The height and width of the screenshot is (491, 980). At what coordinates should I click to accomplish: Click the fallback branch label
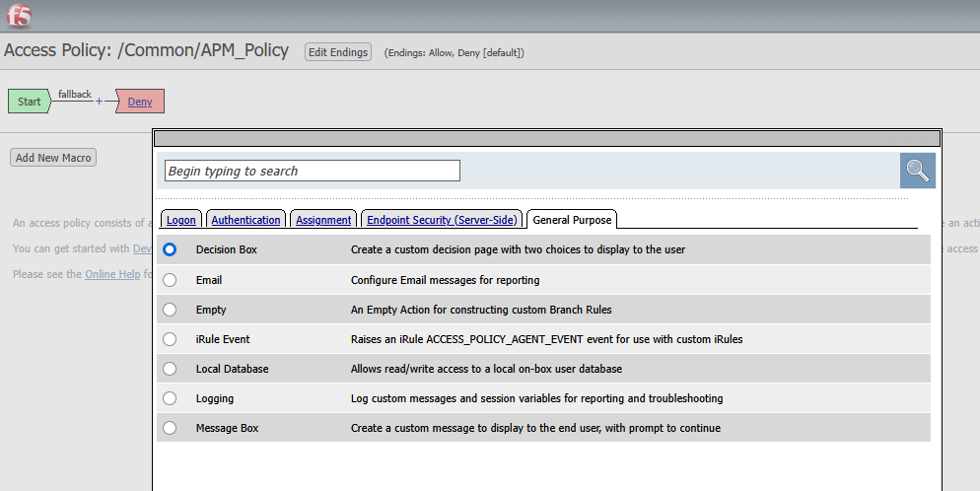pos(74,94)
